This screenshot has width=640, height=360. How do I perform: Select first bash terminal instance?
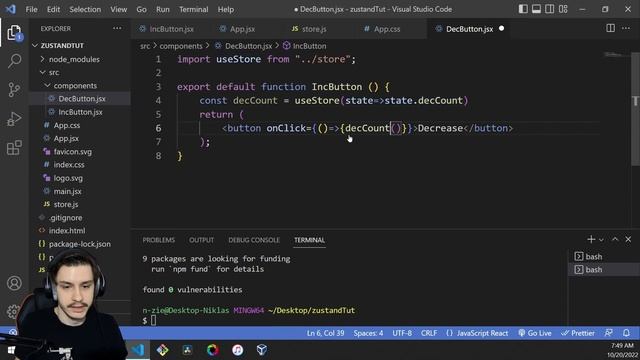603,256
